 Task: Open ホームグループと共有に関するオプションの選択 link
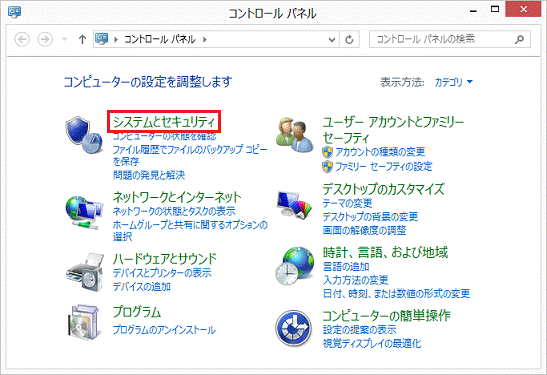point(190,231)
